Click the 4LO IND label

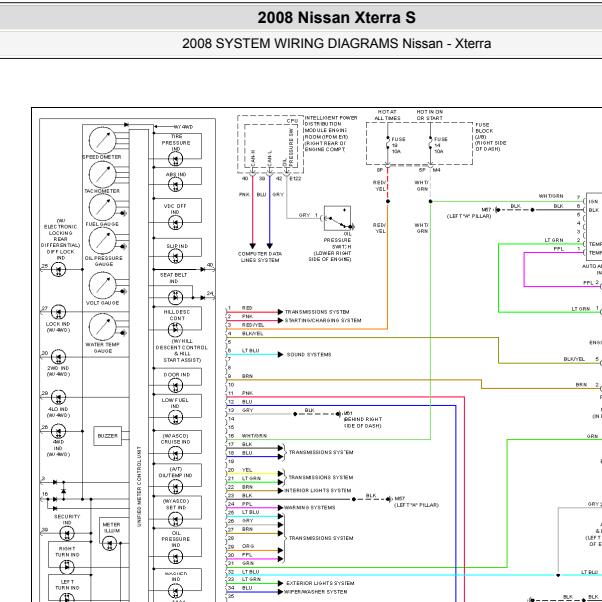(58, 409)
